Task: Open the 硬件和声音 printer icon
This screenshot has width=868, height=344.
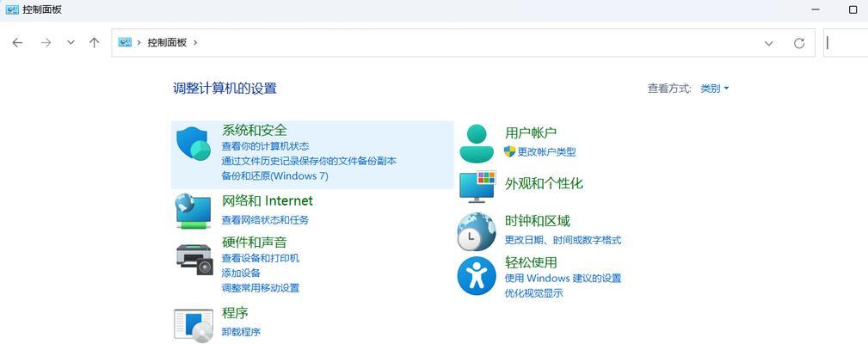Action: (x=194, y=259)
